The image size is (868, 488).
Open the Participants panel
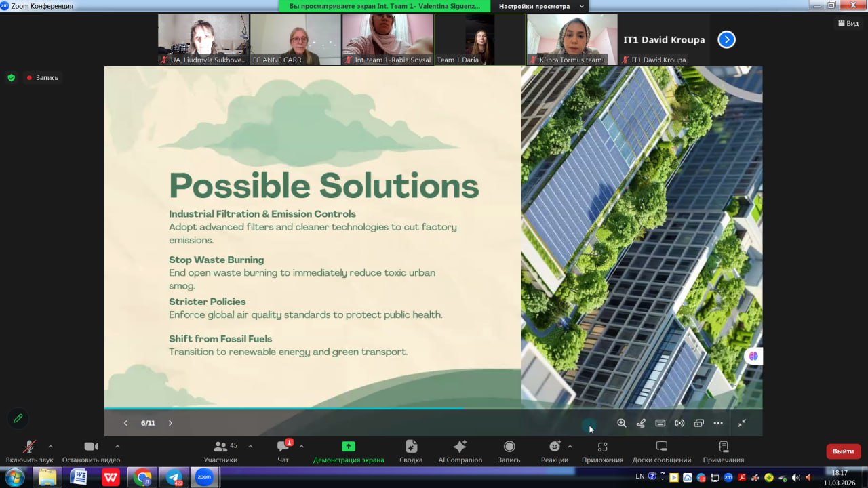(x=220, y=451)
